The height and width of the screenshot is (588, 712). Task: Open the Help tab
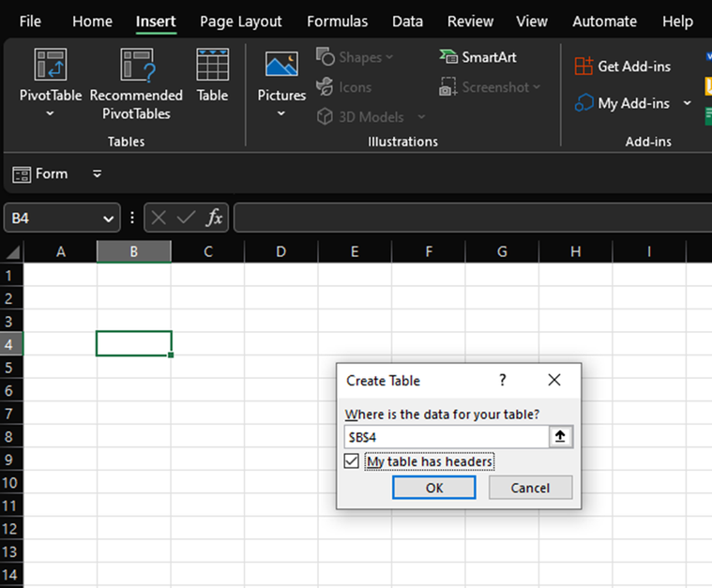coord(677,22)
